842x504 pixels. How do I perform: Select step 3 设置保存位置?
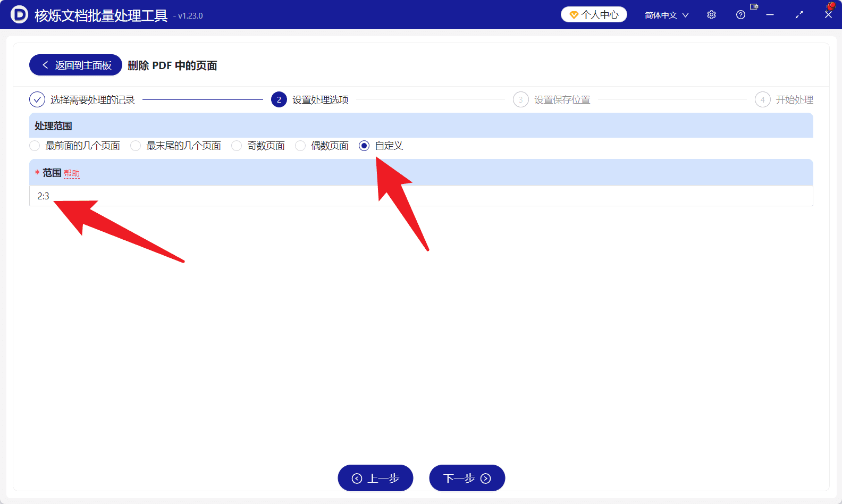click(x=552, y=99)
